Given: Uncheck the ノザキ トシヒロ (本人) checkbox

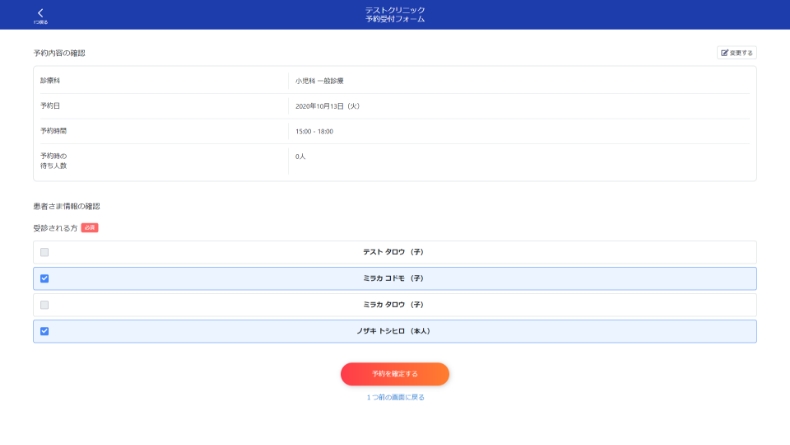Looking at the screenshot, I should coord(44,331).
